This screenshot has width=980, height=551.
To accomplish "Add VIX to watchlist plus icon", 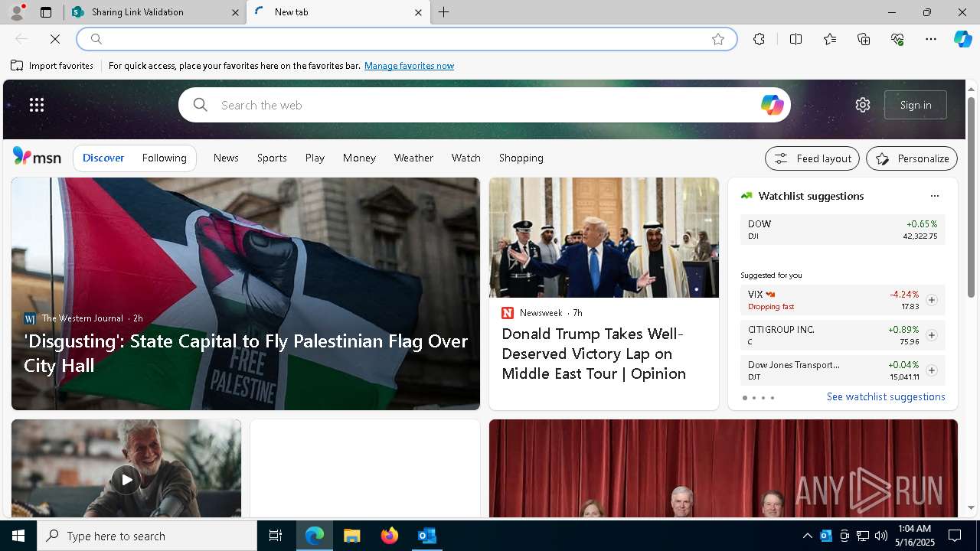I will click(931, 300).
